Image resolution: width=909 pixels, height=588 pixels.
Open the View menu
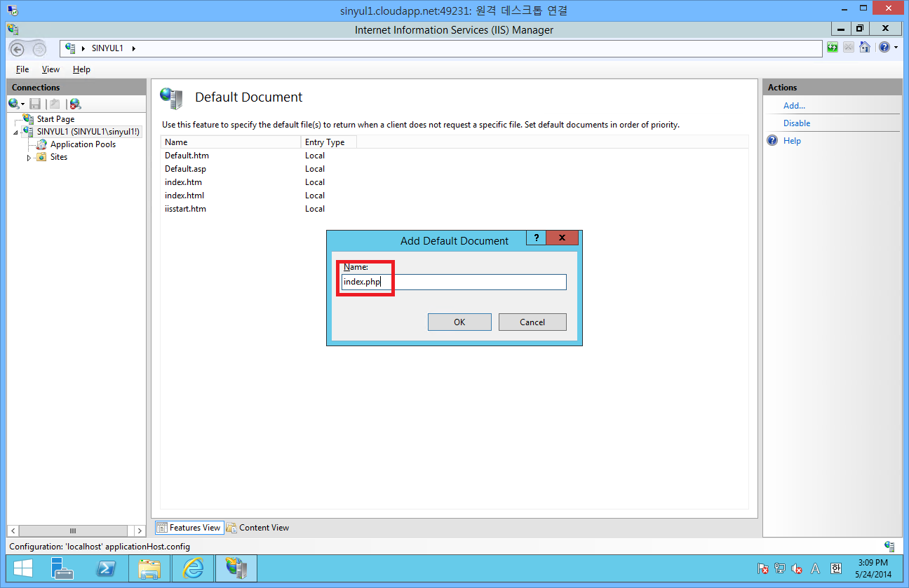click(x=50, y=69)
